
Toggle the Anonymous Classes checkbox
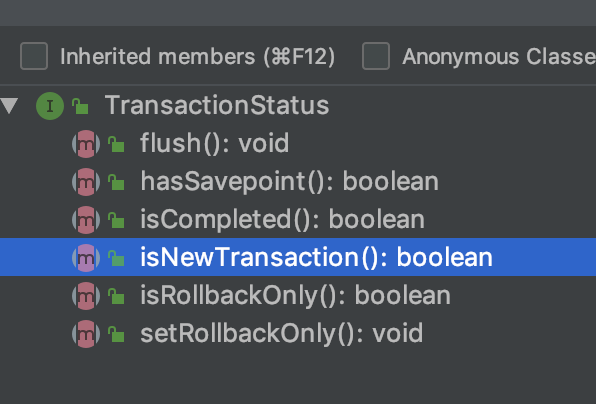point(376,56)
